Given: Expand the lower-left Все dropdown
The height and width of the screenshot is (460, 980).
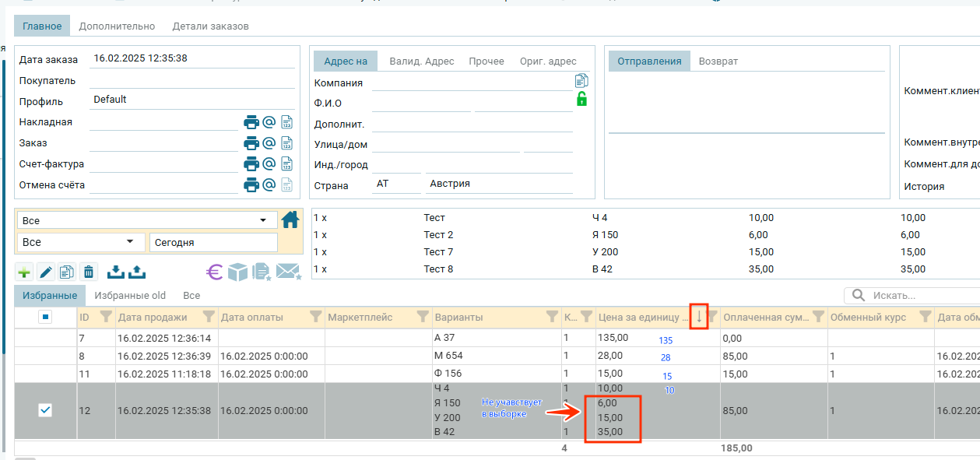Looking at the screenshot, I should pos(80,242).
